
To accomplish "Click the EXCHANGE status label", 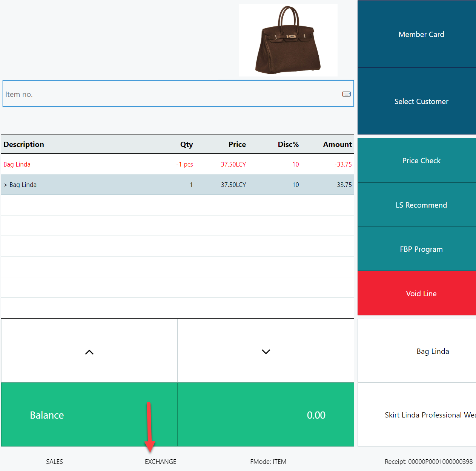I will coord(160,462).
